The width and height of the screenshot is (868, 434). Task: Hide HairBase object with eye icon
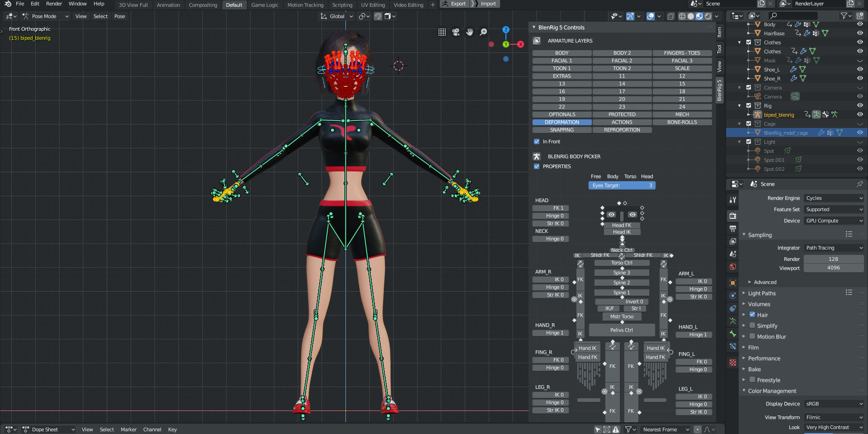860,33
